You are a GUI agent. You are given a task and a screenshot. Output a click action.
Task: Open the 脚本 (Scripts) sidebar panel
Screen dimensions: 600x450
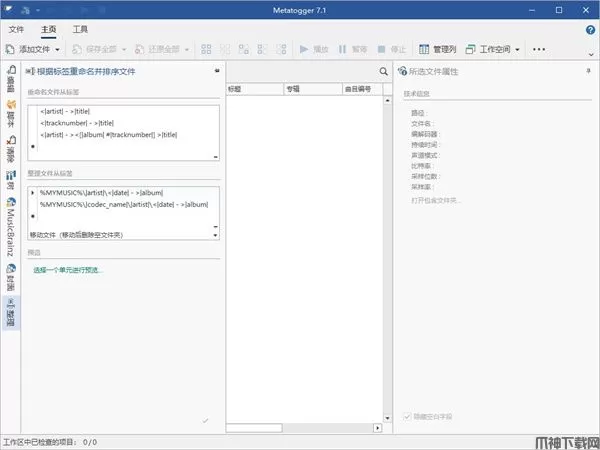coord(11,119)
